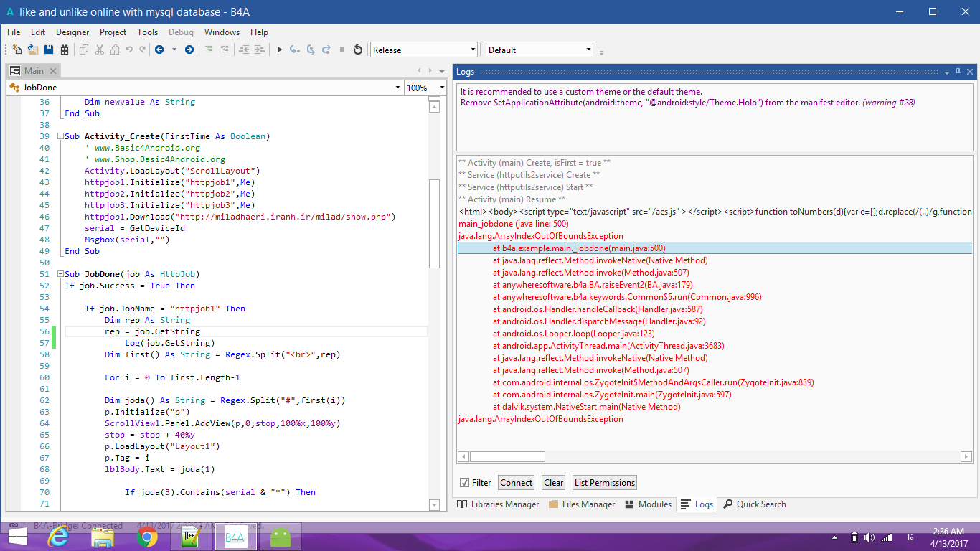Click the restart circular arrow icon
Viewport: 980px width, 551px height.
coord(358,50)
